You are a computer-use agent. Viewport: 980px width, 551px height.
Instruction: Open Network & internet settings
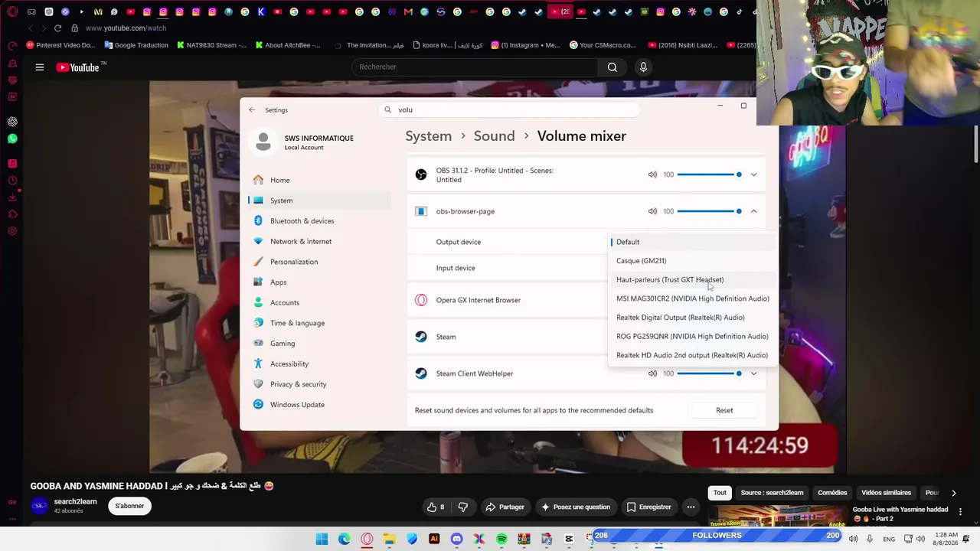tap(319, 241)
